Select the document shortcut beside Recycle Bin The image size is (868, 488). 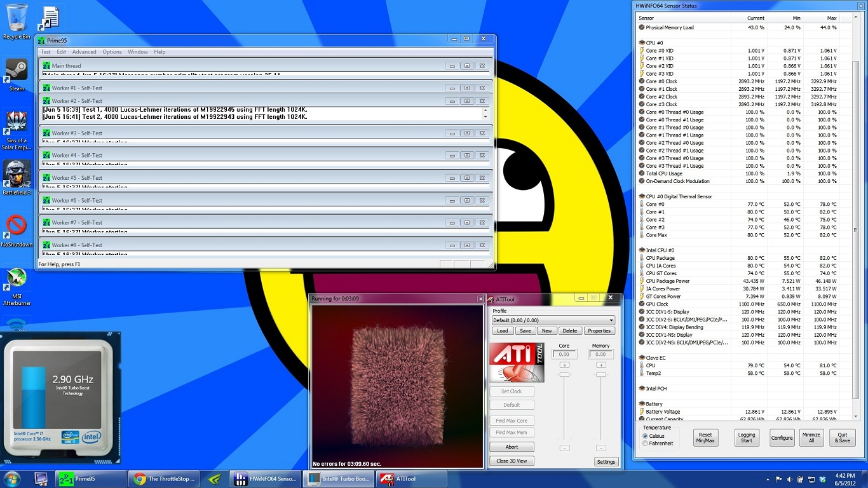(x=50, y=18)
